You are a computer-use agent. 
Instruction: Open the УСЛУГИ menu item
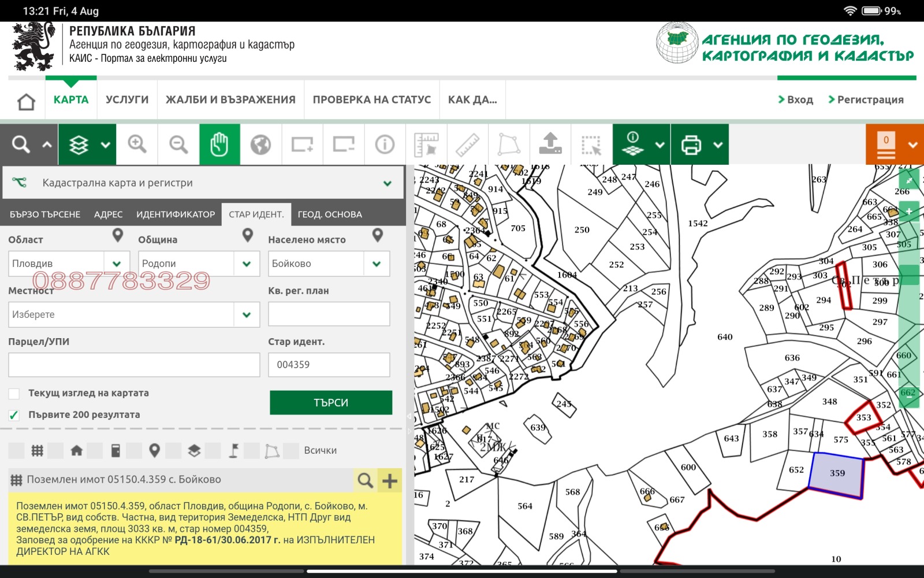click(127, 100)
